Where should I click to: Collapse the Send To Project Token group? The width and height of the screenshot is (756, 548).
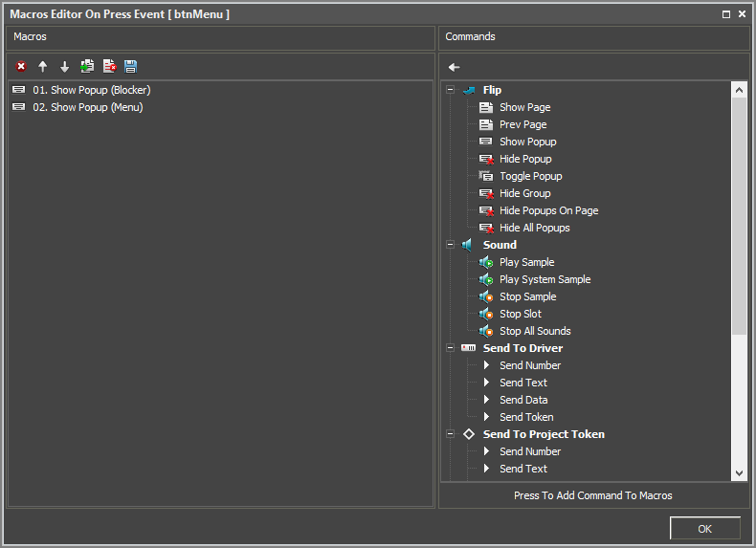[x=451, y=434]
